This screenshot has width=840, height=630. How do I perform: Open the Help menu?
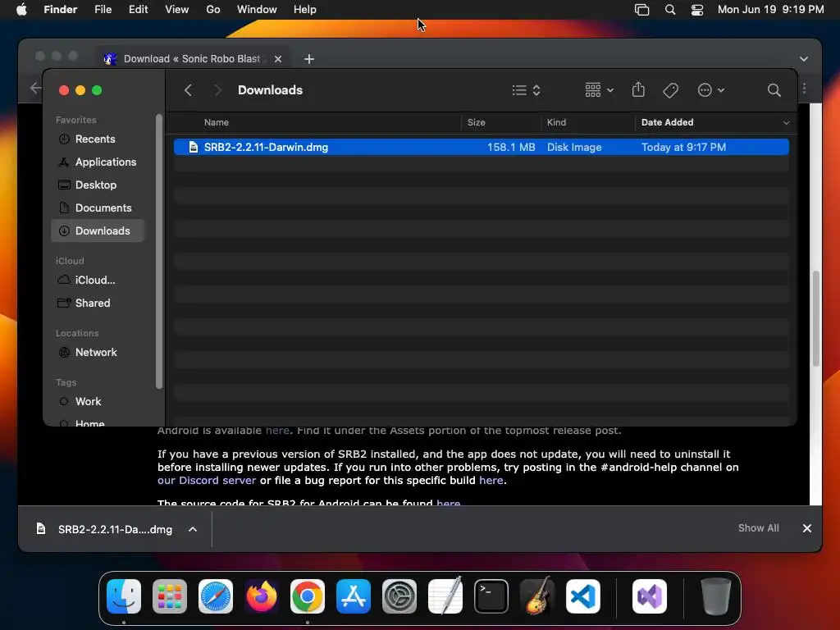305,10
